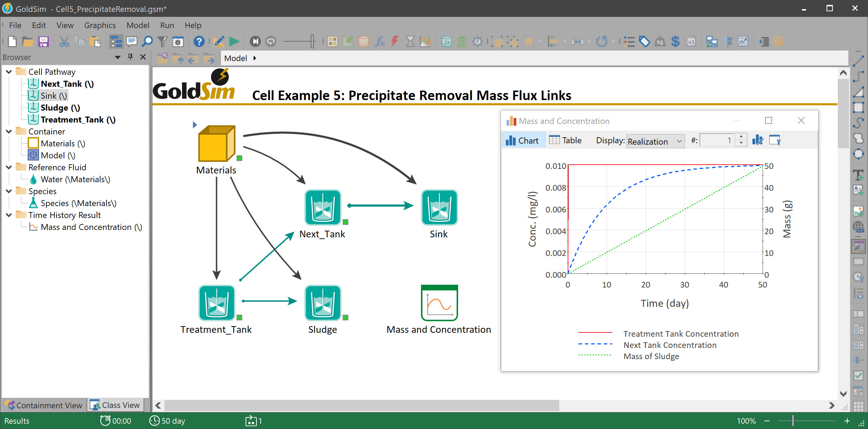Collapse the Reference Fluid tree node
This screenshot has height=429, width=868.
9,167
